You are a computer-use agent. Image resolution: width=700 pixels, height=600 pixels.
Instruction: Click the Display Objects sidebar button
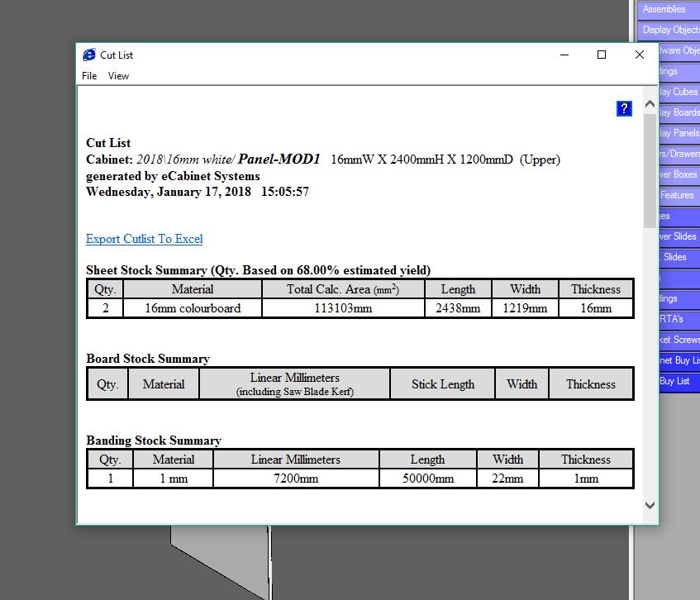pos(669,30)
